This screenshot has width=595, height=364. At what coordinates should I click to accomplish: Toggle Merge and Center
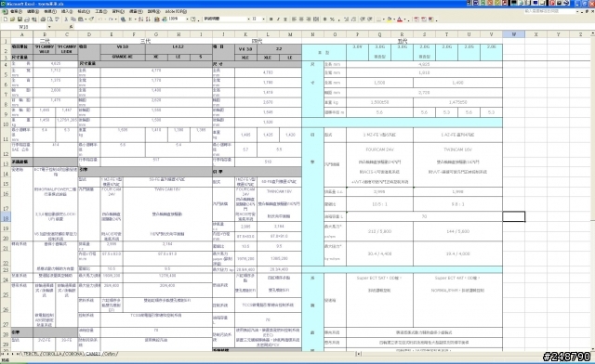point(316,19)
